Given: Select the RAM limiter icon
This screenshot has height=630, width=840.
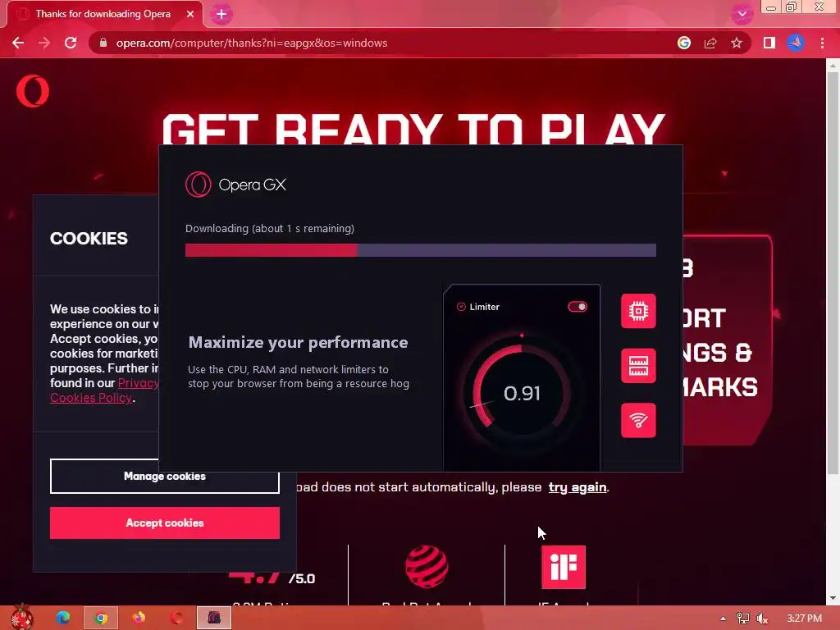Looking at the screenshot, I should [638, 366].
